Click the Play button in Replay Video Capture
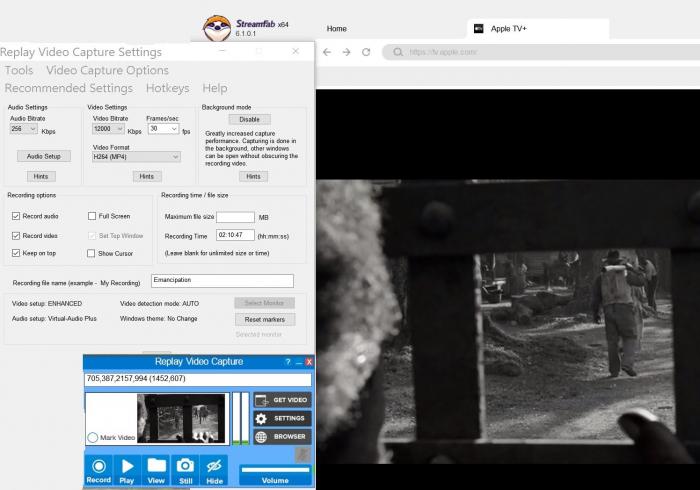 pos(127,470)
